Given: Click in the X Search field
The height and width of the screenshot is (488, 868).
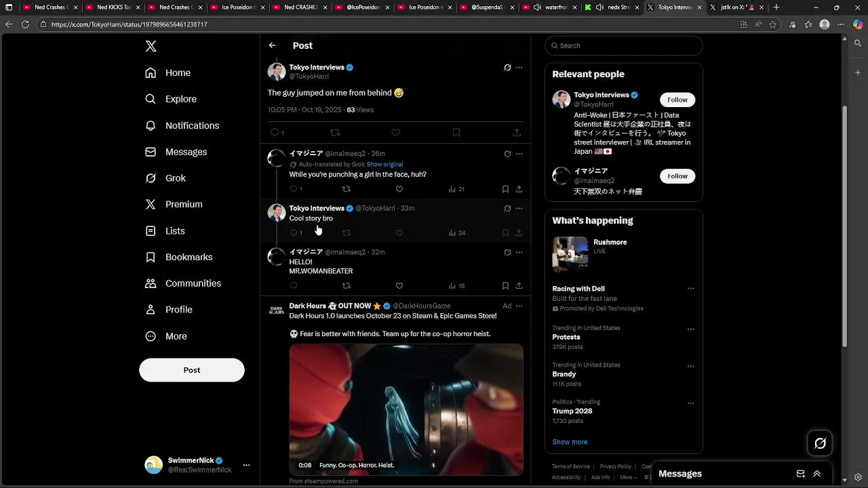Looking at the screenshot, I should coord(624,45).
